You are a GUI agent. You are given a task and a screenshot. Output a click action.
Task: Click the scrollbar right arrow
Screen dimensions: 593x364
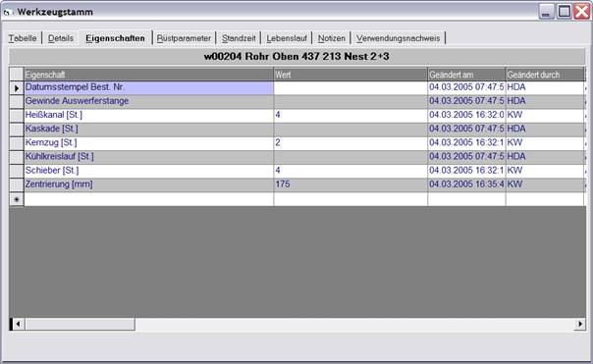click(580, 324)
